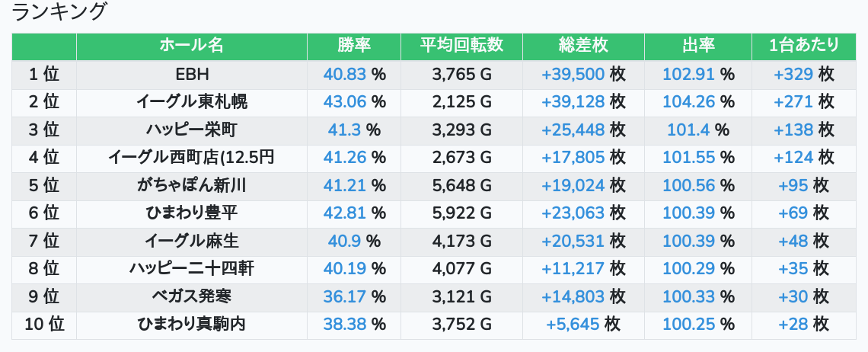Click the 5,922 G average spins cell

pos(461,213)
